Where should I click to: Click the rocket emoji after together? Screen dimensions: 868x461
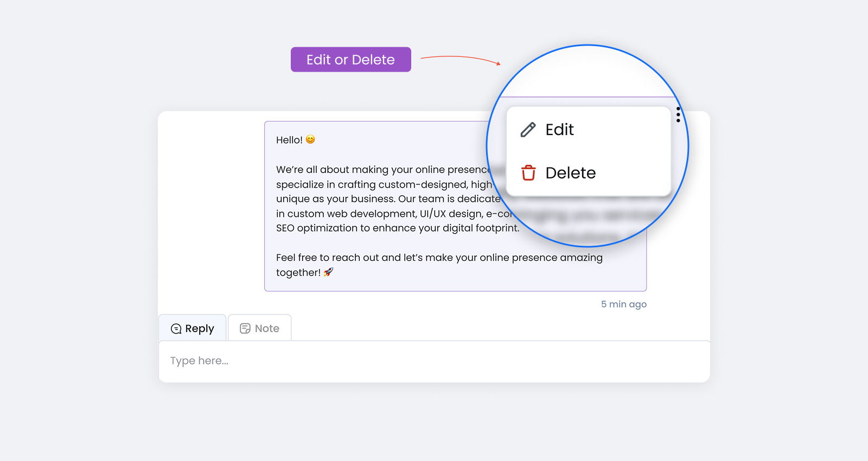click(328, 272)
